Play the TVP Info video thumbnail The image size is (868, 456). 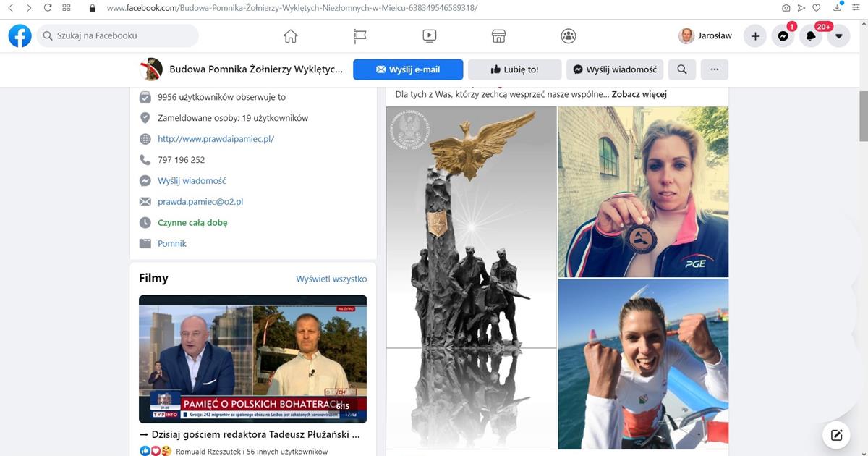pos(252,358)
